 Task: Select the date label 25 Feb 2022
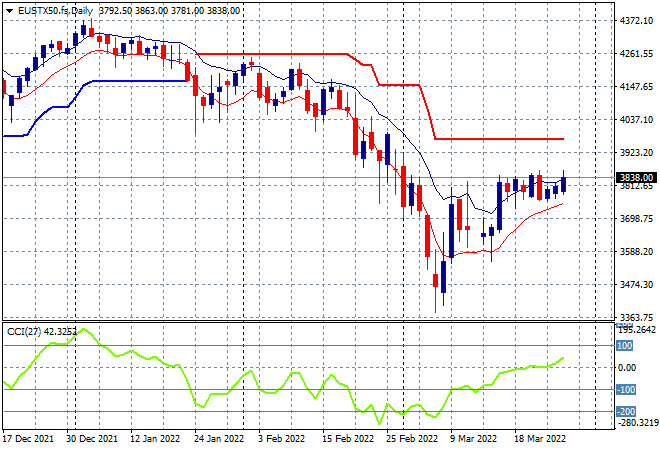412,439
